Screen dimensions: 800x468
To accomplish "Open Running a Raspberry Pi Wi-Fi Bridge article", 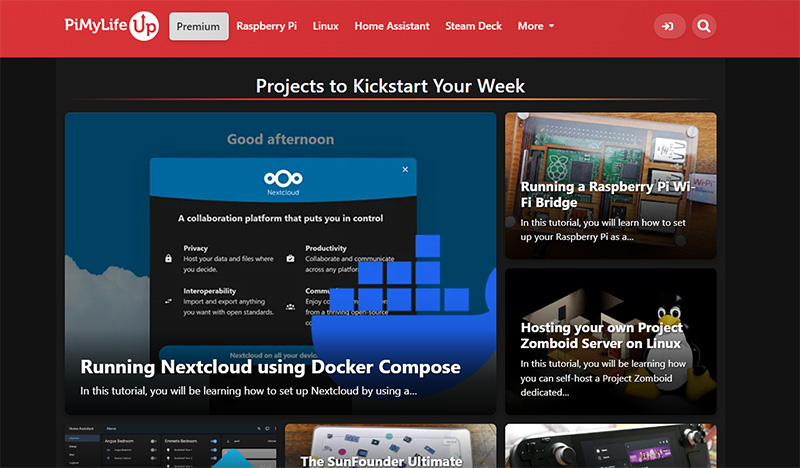I will coord(611,186).
